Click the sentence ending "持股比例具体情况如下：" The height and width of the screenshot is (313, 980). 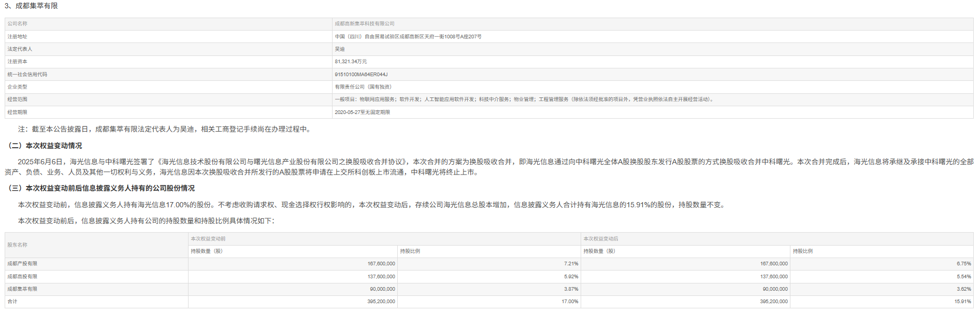tap(147, 221)
